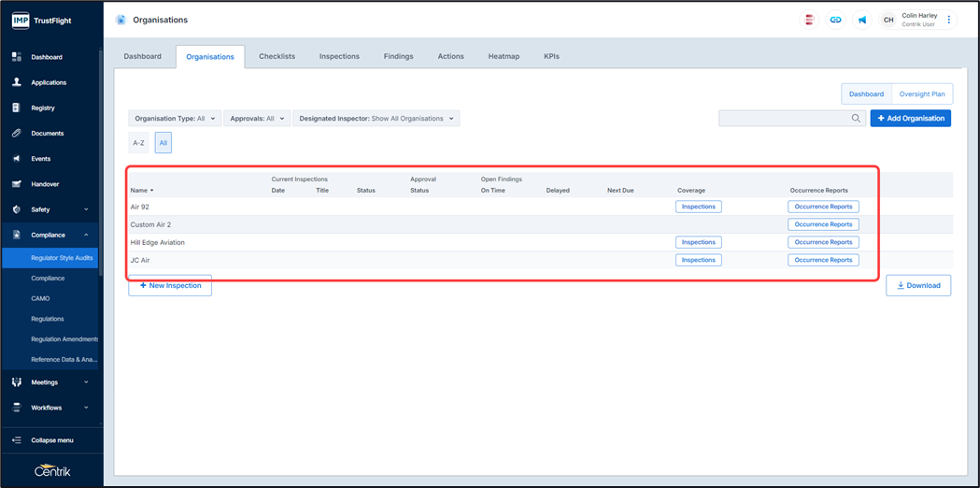Click the Events megaphone icon in sidebar
This screenshot has width=980, height=488.
pos(17,159)
